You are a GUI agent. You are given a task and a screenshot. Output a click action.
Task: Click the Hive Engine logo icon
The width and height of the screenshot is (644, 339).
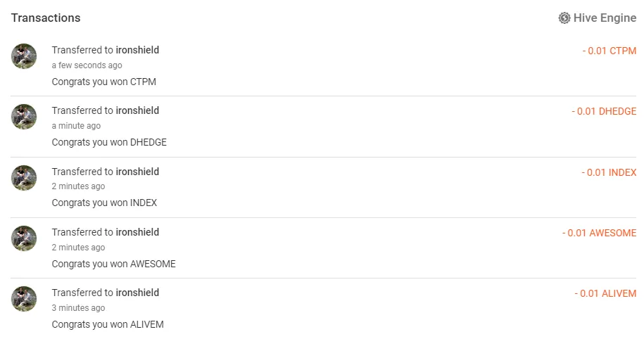[564, 18]
